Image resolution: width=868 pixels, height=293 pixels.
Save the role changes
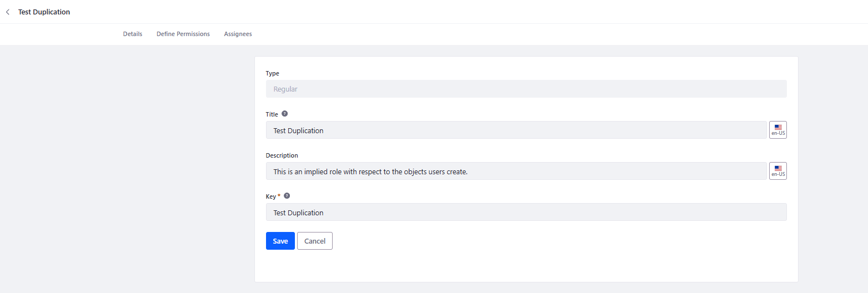pos(280,241)
